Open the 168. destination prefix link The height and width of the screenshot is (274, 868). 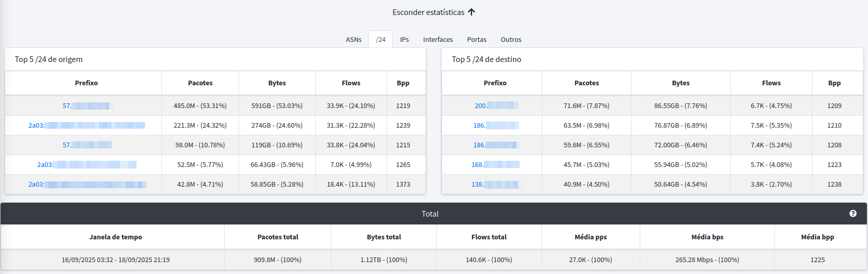point(495,165)
